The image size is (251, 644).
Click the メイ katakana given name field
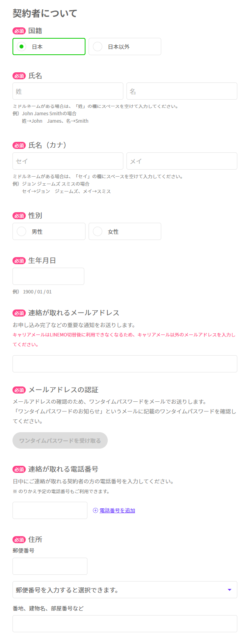182,161
